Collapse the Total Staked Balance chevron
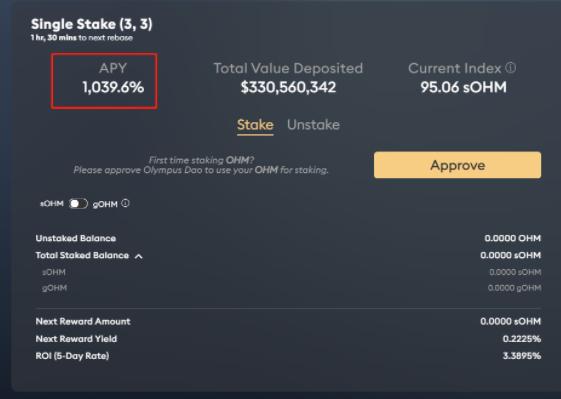Viewport: 561px width, 399px height. (x=139, y=256)
